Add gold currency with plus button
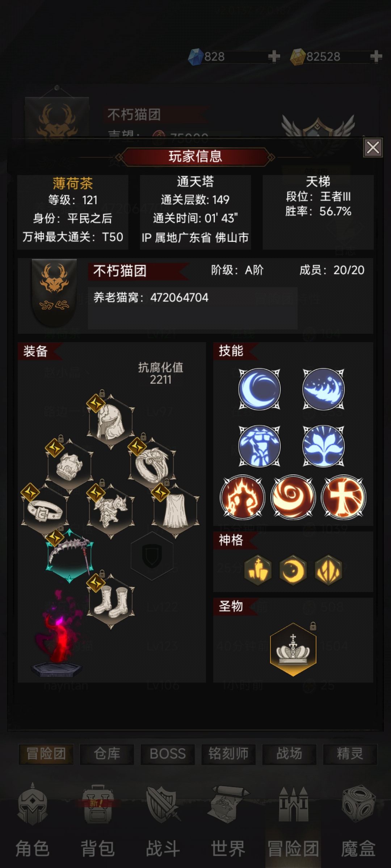The width and height of the screenshot is (391, 868). [x=376, y=56]
